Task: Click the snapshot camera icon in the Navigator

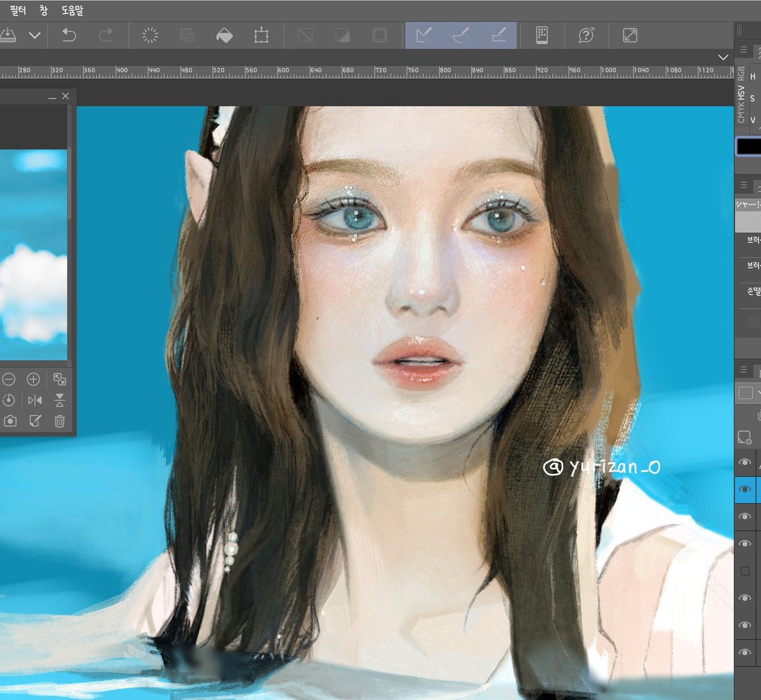Action: tap(10, 420)
